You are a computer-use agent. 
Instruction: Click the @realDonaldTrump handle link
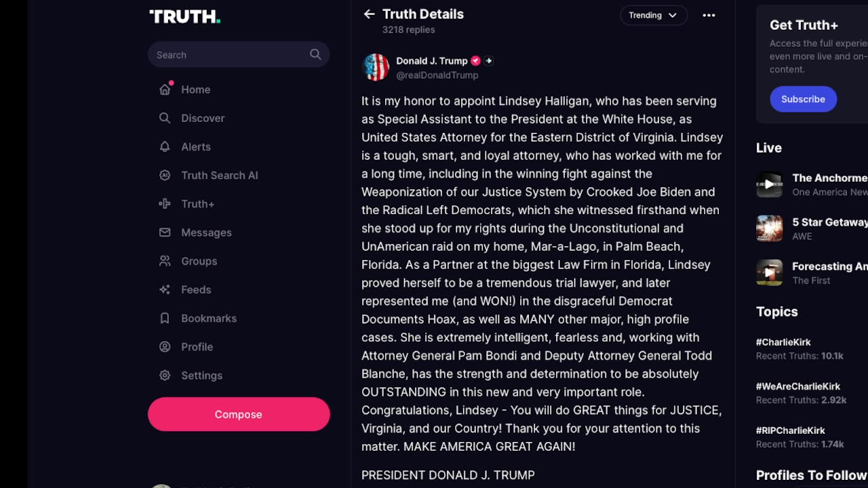click(x=437, y=75)
